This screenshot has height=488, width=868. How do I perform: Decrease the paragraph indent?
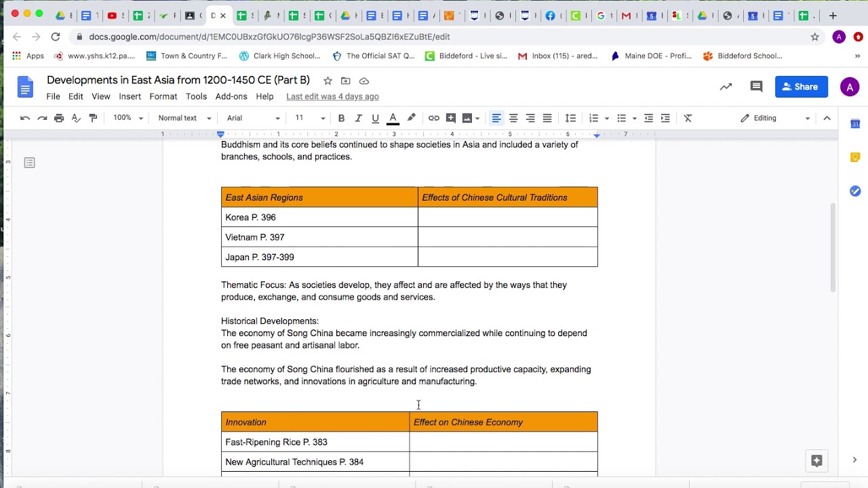(648, 118)
